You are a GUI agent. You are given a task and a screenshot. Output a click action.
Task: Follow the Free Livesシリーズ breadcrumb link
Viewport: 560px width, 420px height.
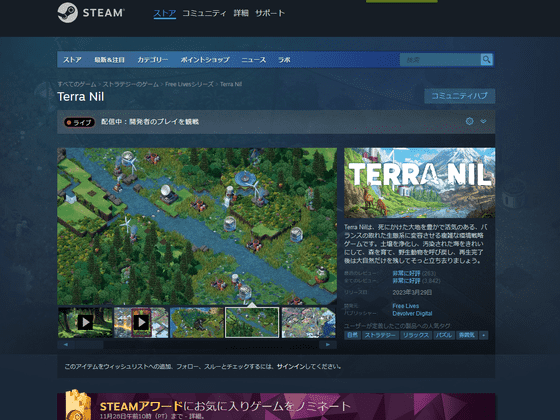coord(189,84)
